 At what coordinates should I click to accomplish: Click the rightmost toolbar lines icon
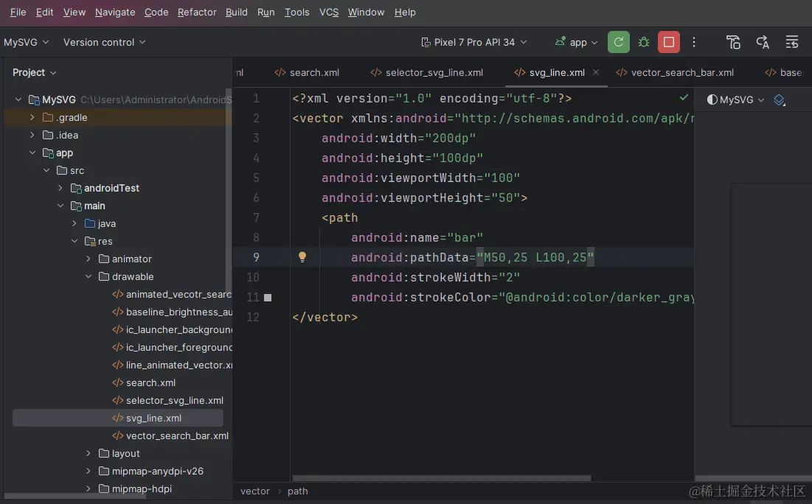click(x=792, y=42)
